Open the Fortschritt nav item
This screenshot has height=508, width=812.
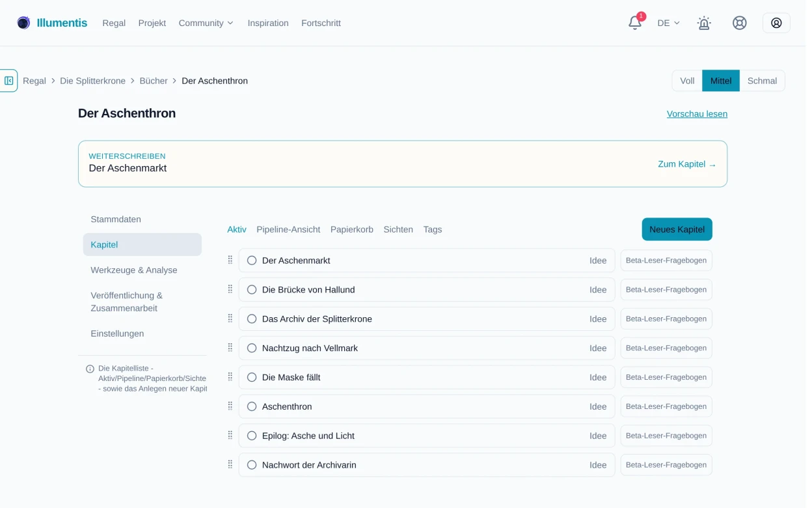(321, 23)
